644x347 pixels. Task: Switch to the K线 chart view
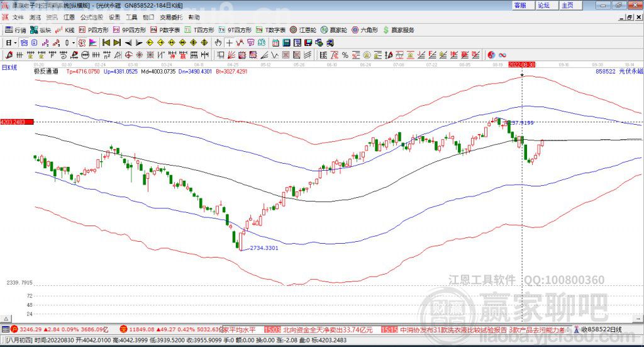click(65, 30)
